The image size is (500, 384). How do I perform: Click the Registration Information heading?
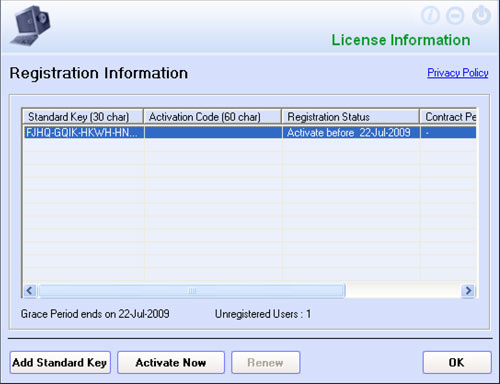point(99,73)
